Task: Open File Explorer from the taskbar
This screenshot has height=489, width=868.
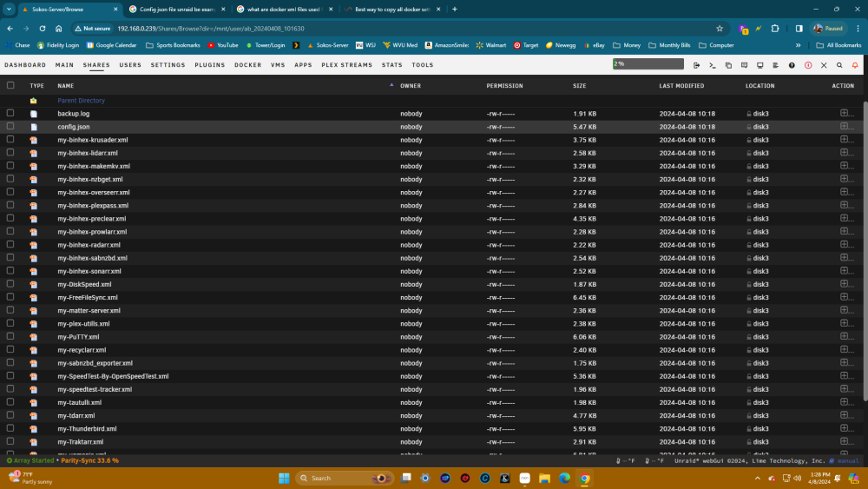Action: click(545, 479)
